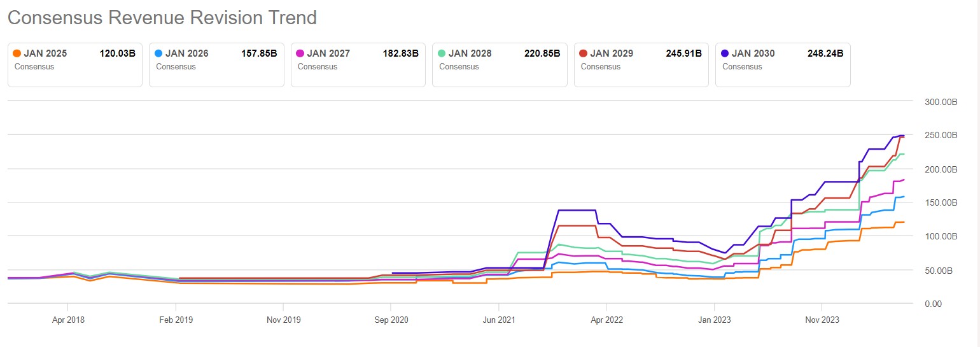Screen dimensions: 980x347
Task: Click the orange dot next to JAN 2025
Action: [x=17, y=53]
